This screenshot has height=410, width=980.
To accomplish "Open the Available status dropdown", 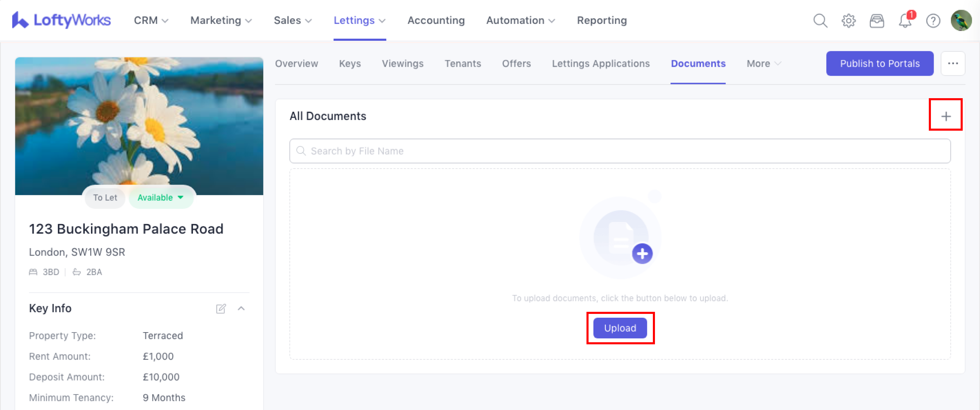I will point(160,197).
